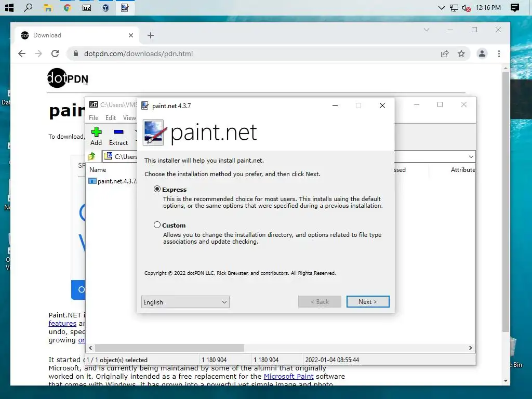Click the Chrome address bar URL

[138, 54]
